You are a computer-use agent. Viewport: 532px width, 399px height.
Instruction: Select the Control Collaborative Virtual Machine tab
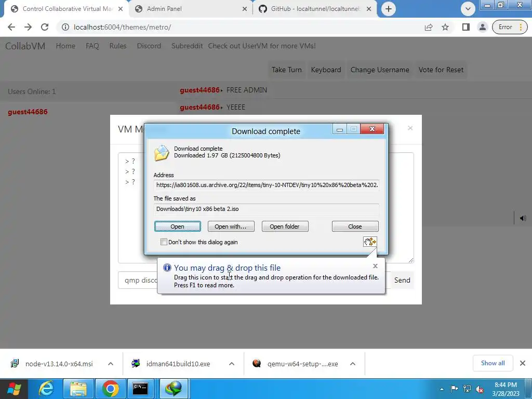(66, 9)
